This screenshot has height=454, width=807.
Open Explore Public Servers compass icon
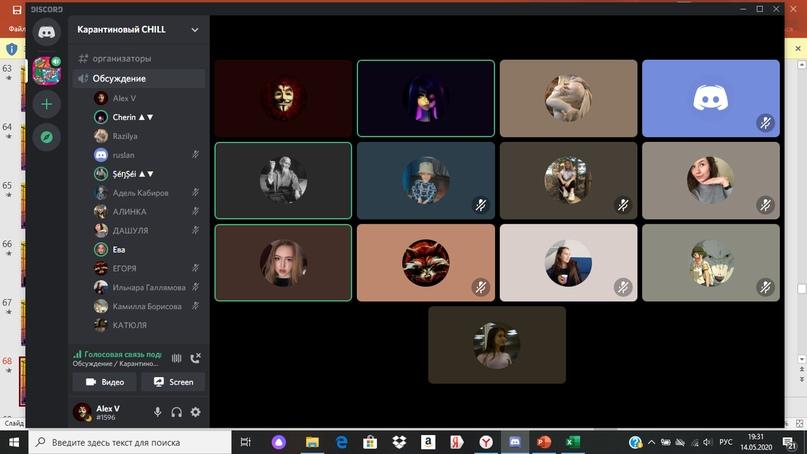47,137
